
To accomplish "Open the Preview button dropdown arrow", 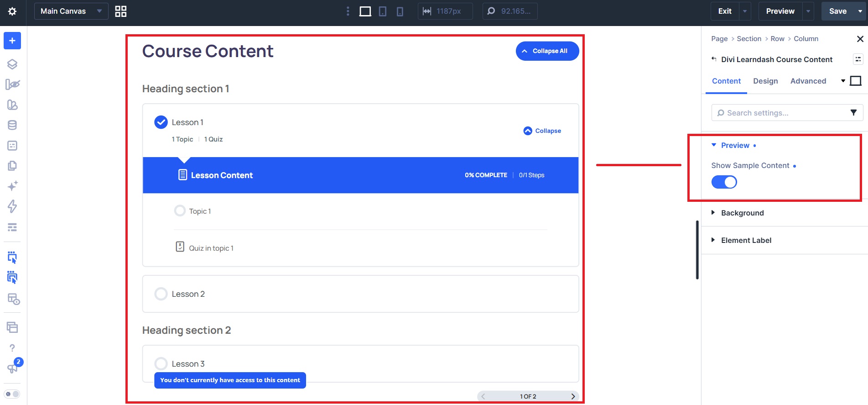I will (x=808, y=11).
